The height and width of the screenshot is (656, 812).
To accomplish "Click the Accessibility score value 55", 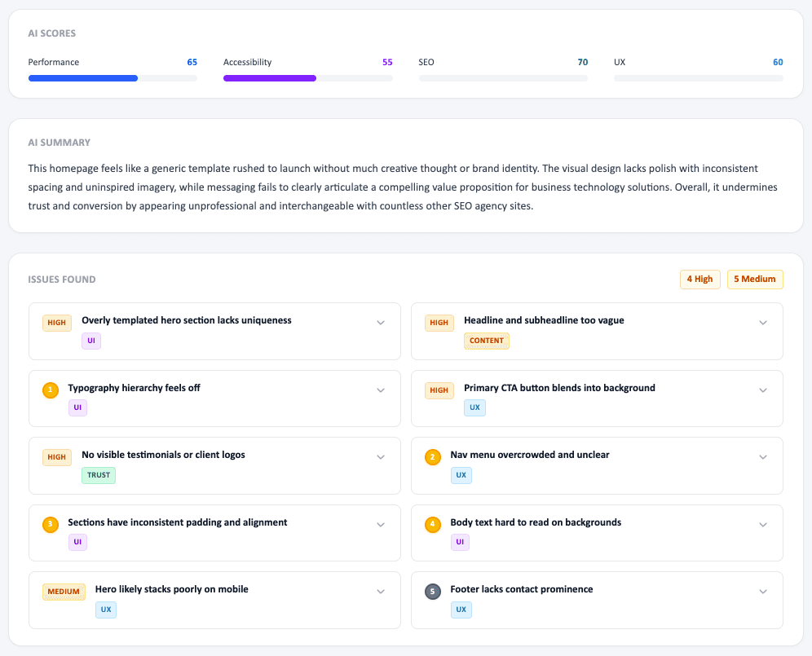I will point(387,62).
